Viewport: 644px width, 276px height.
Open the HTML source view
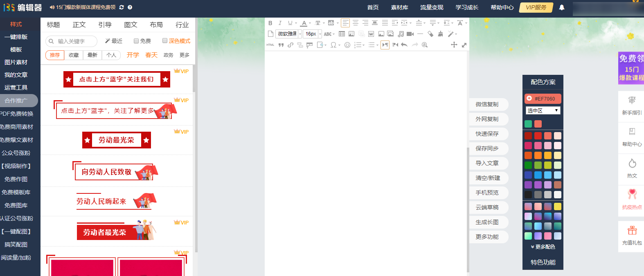270,45
